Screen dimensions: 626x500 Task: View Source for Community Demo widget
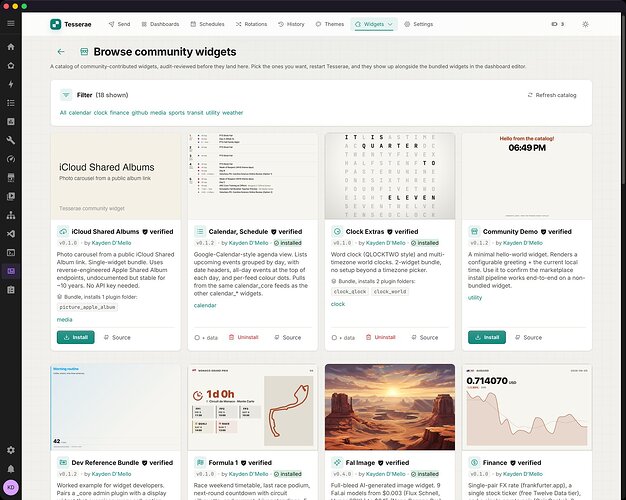528,337
